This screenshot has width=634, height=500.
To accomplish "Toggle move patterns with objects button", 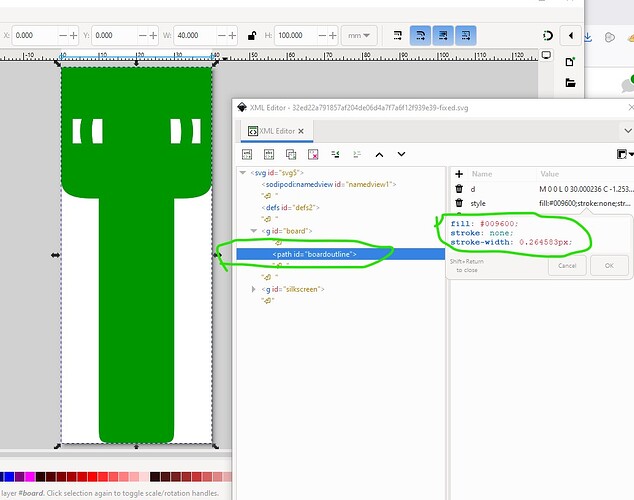I will [465, 36].
